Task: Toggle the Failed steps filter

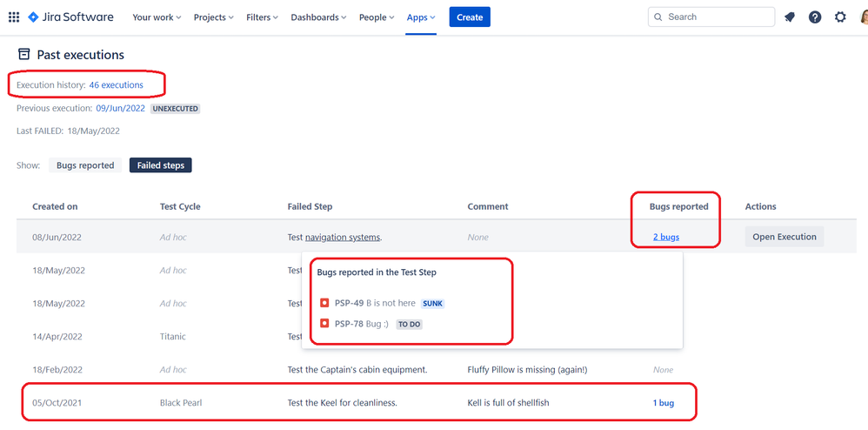Action: click(x=161, y=165)
